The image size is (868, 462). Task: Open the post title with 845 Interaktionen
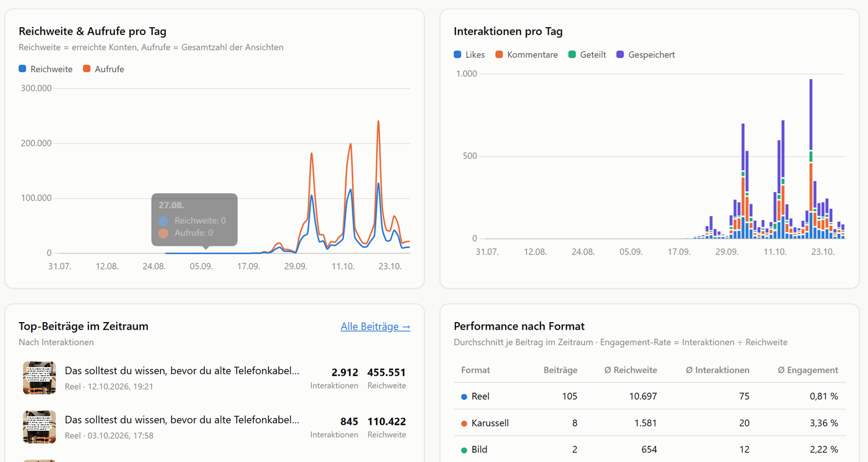[x=182, y=420]
